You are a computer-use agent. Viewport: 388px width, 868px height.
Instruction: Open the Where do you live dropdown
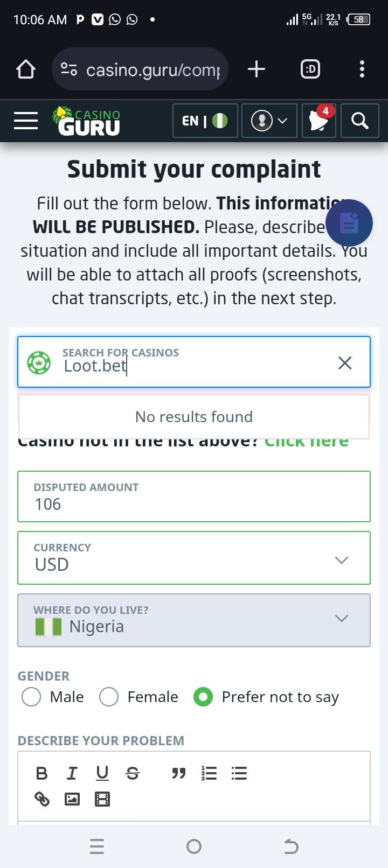click(x=194, y=620)
